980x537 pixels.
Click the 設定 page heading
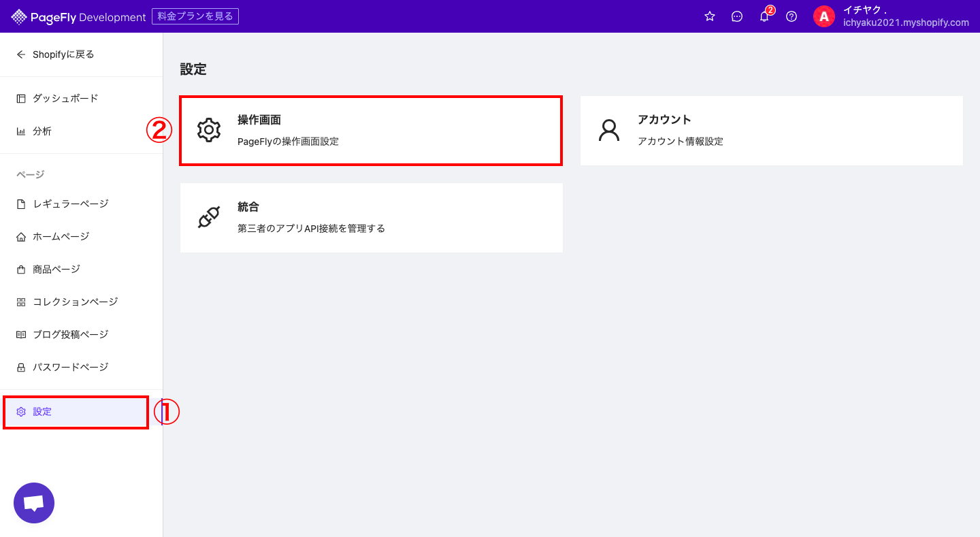[193, 69]
